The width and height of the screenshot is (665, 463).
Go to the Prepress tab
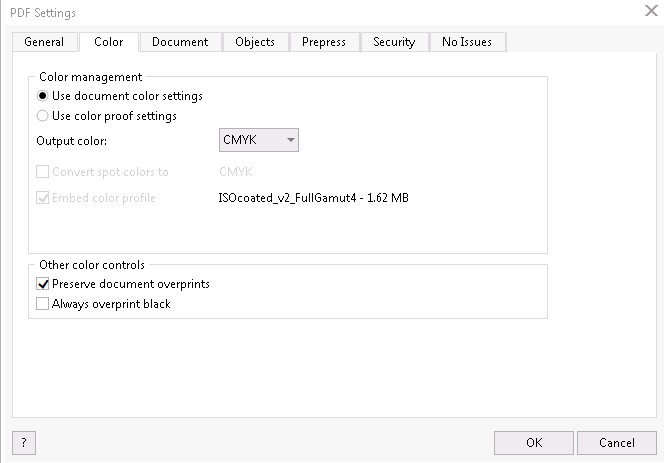324,42
